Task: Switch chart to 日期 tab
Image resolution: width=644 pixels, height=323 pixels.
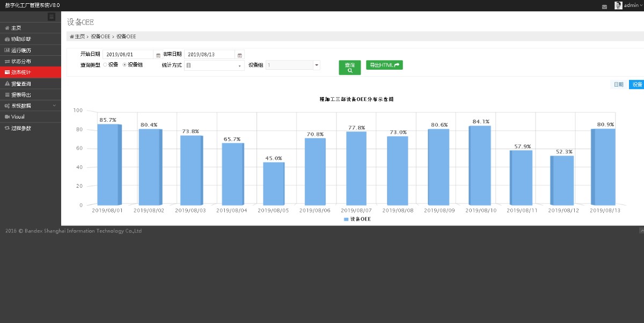Action: (x=619, y=85)
